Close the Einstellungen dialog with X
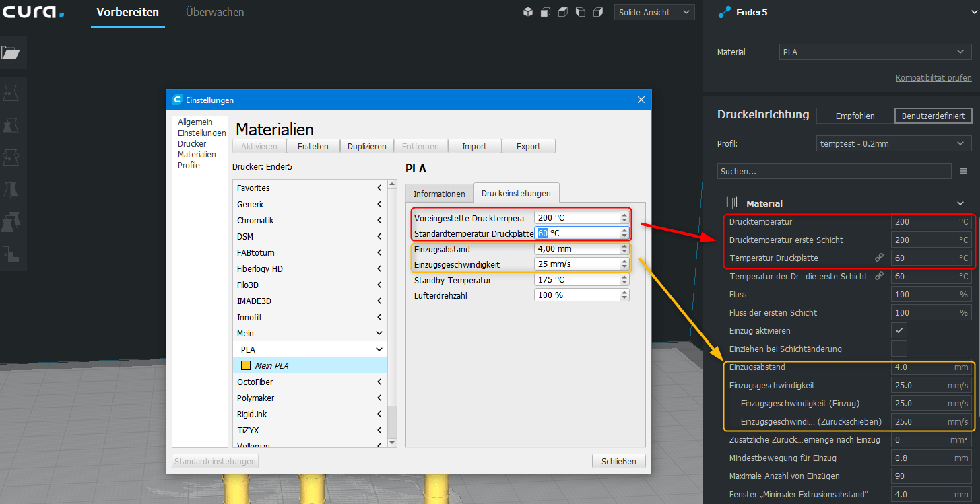 click(x=641, y=100)
